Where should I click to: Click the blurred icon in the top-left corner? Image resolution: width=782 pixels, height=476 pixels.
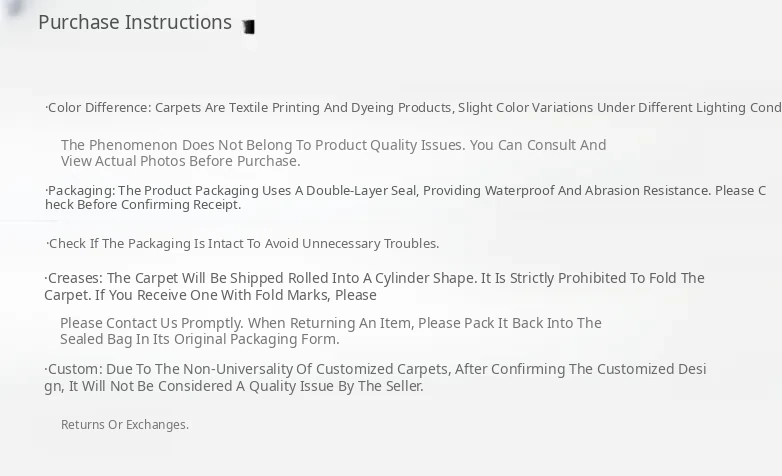coord(14,8)
